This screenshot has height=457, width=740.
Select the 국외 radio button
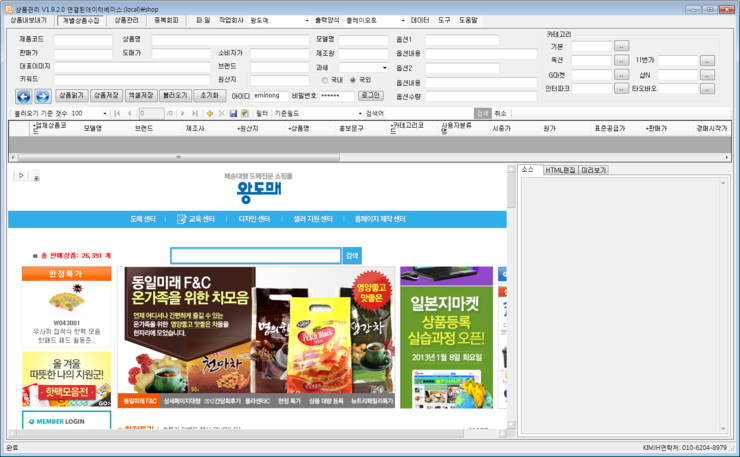(x=353, y=80)
